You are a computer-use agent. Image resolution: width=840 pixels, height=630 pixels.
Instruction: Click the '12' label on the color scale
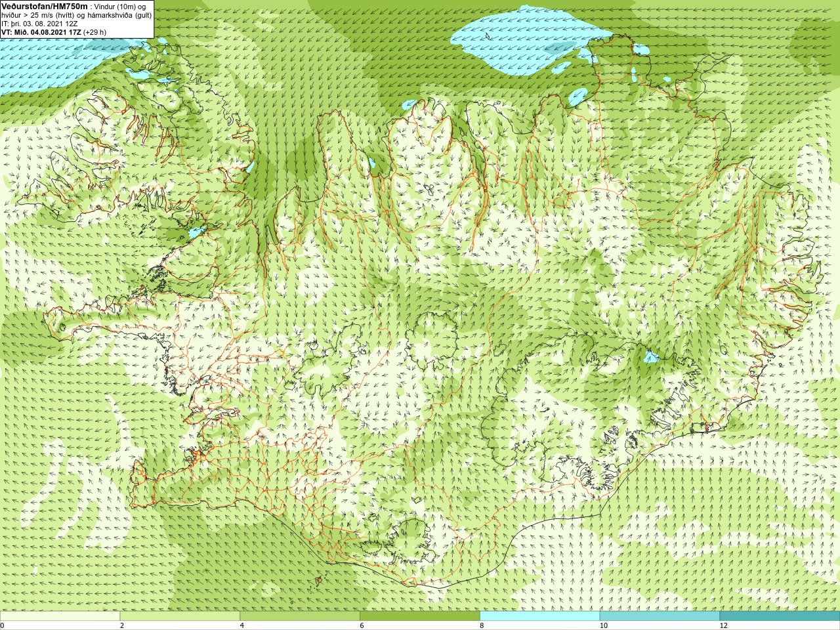(724, 625)
